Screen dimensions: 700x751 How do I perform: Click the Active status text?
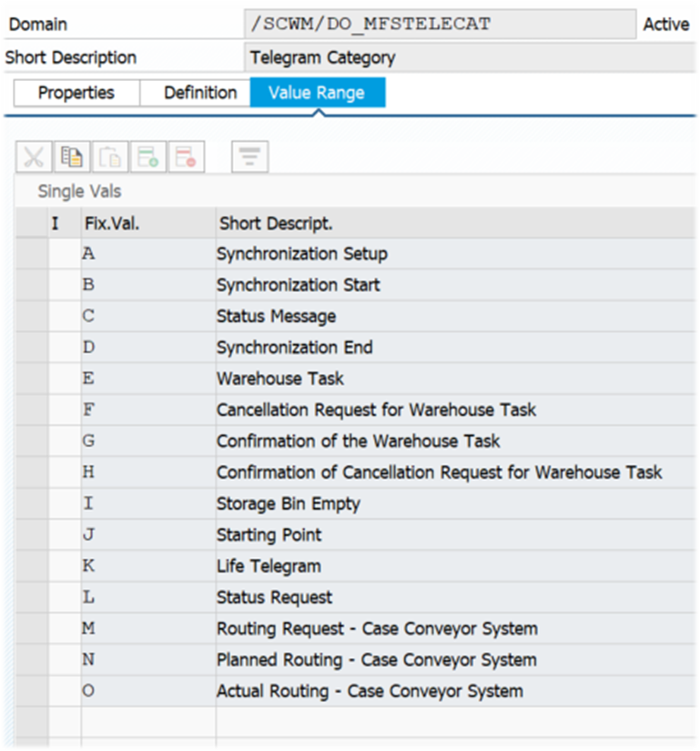click(666, 24)
